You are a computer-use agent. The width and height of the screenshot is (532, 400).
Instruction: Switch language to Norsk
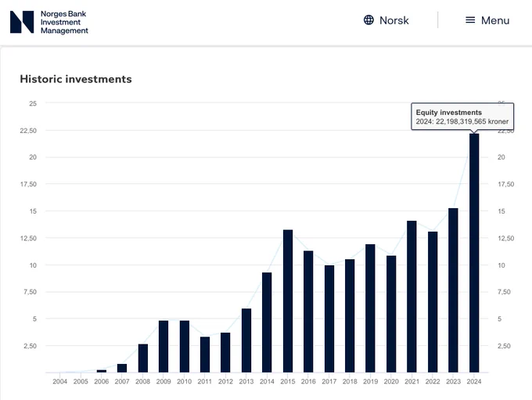point(394,20)
